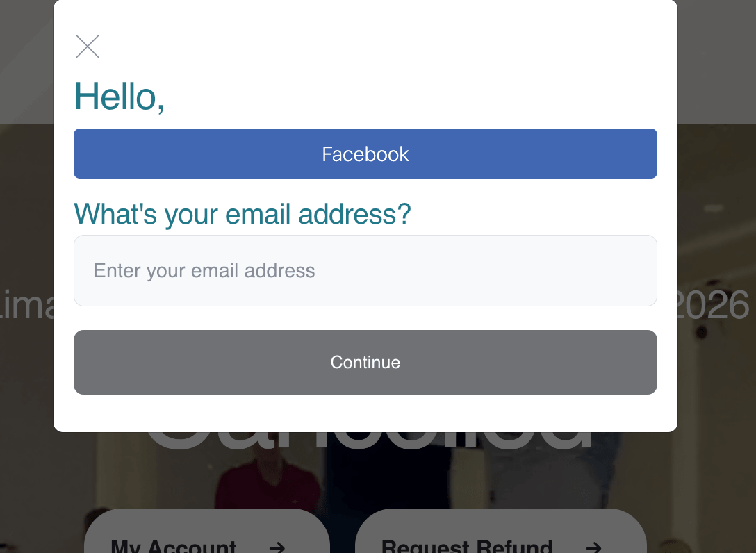756x553 pixels.
Task: Click the word "Facebook" on the blue button
Action: tap(365, 154)
